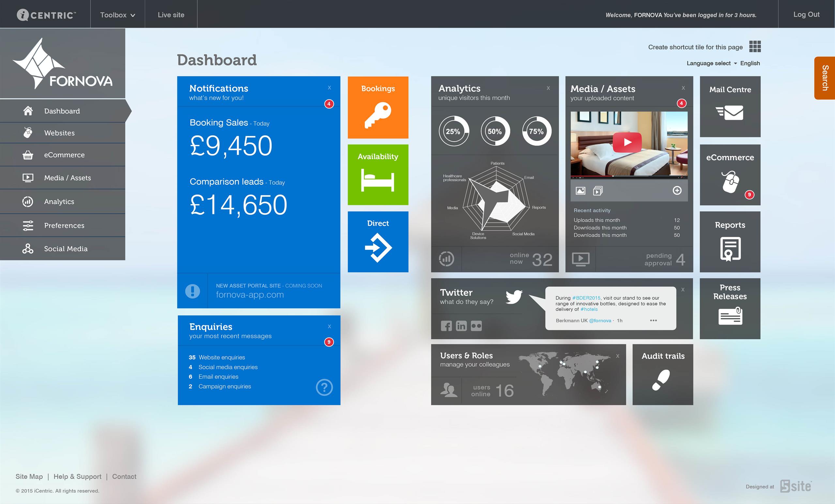The width and height of the screenshot is (835, 504).
Task: Close the Enquiries tile
Action: coord(329,327)
